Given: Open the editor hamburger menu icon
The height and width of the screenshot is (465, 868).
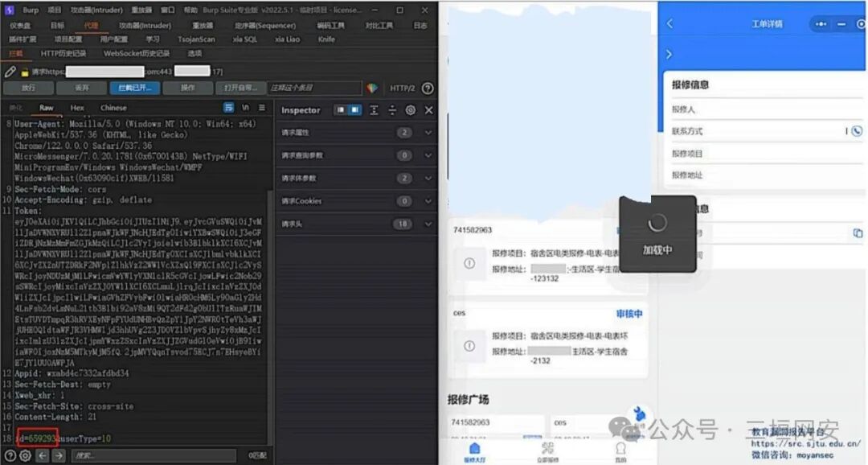Looking at the screenshot, I should 262,108.
